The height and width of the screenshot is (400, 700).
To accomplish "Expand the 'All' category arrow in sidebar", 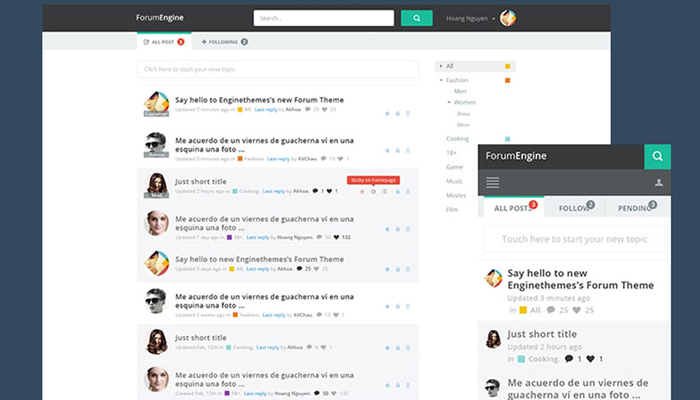I will [441, 66].
